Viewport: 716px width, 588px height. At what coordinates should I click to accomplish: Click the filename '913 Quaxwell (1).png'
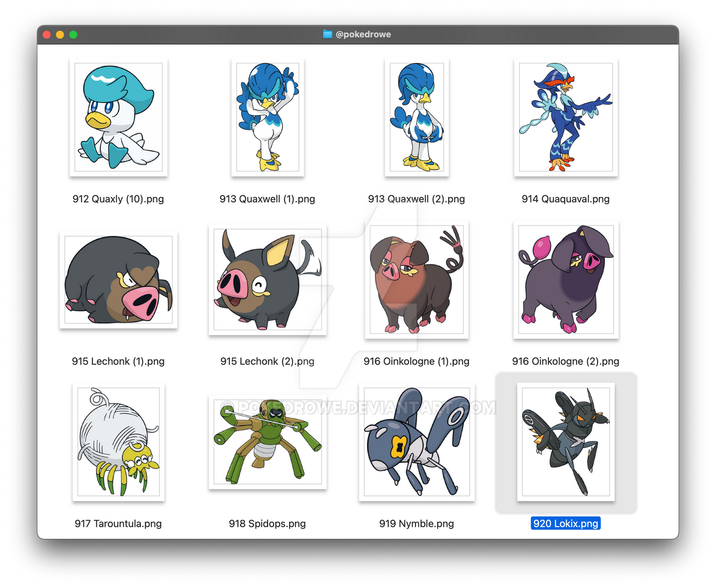267,199
